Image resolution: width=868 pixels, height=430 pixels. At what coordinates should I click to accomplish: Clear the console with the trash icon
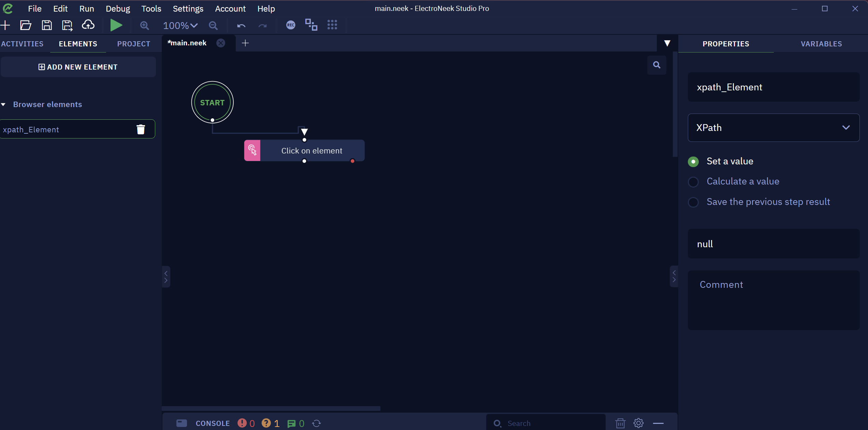(x=620, y=423)
